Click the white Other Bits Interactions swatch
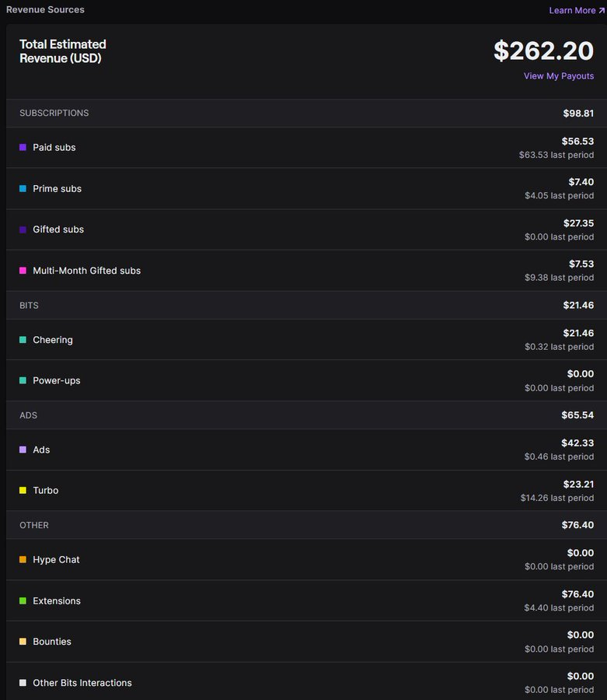 23,683
